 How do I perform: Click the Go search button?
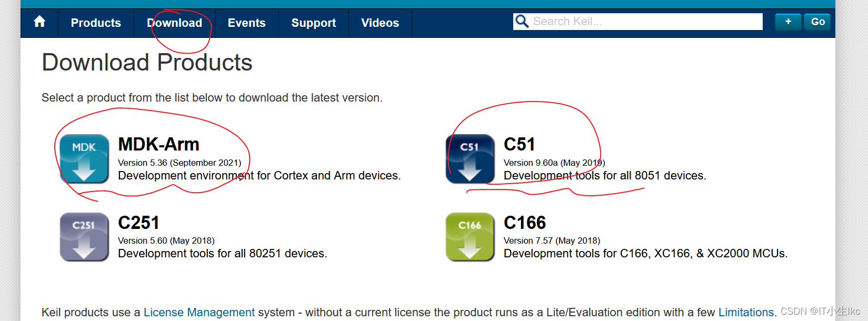click(817, 22)
